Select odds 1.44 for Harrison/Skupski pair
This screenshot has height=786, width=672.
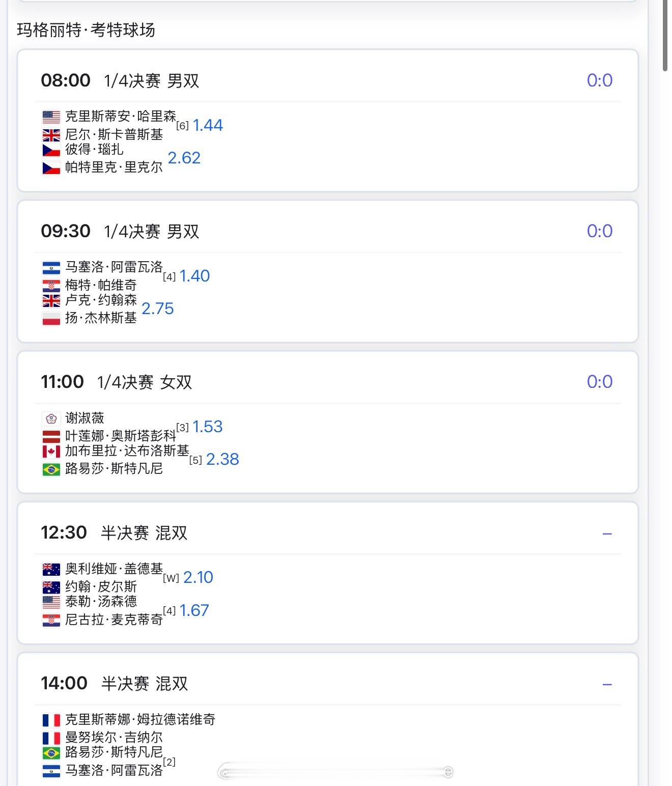click(x=208, y=125)
